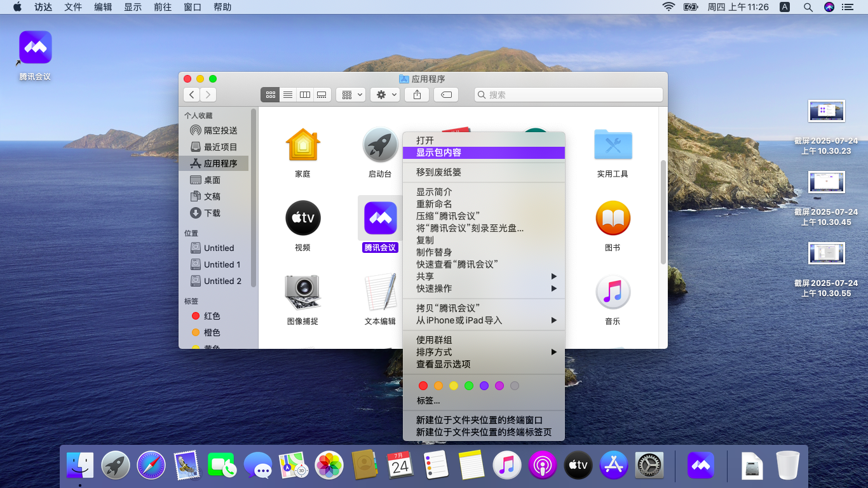The image size is (868, 488).
Task: Choose 重新命名 in the context menu
Action: point(484,204)
